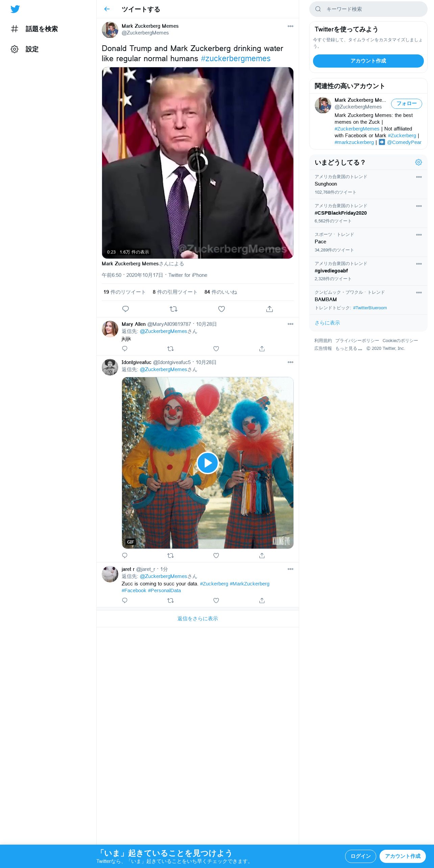Open 広告情報 footer link
This screenshot has width=434, height=868.
tap(323, 348)
